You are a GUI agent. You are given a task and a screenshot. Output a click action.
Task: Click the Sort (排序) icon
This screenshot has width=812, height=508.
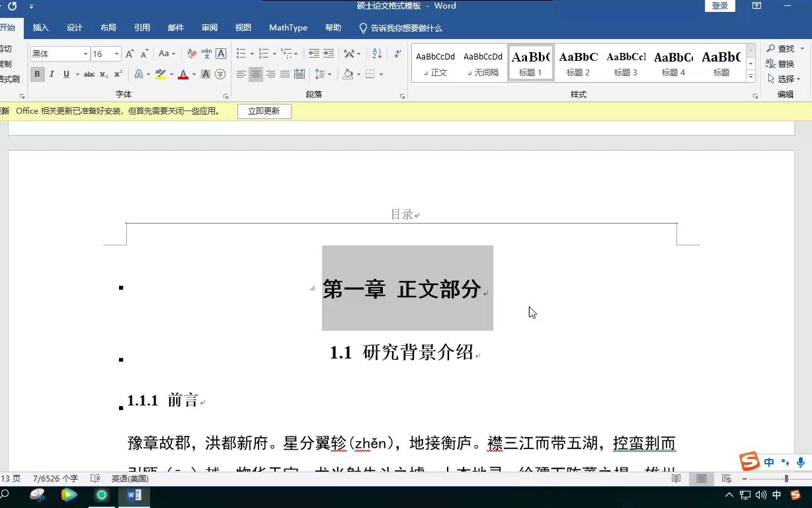click(x=376, y=54)
